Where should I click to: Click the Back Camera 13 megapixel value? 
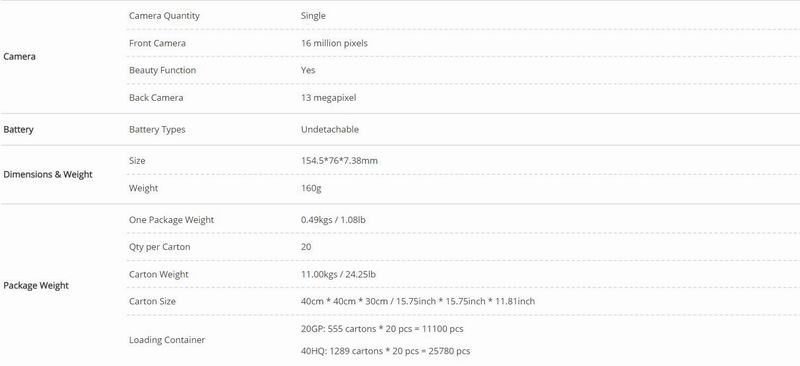(x=329, y=98)
